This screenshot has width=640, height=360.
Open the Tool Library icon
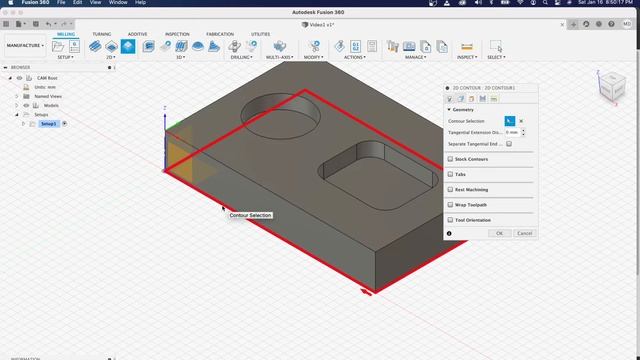[x=393, y=46]
